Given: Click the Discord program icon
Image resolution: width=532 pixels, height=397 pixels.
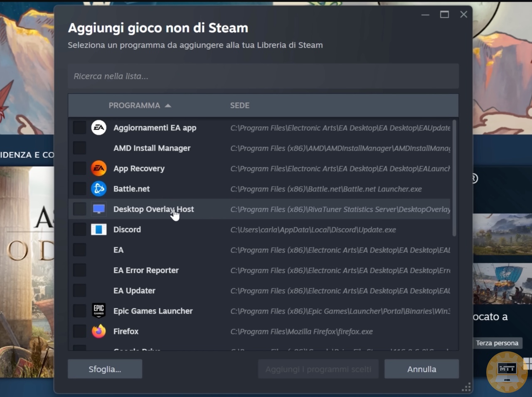Looking at the screenshot, I should click(99, 229).
